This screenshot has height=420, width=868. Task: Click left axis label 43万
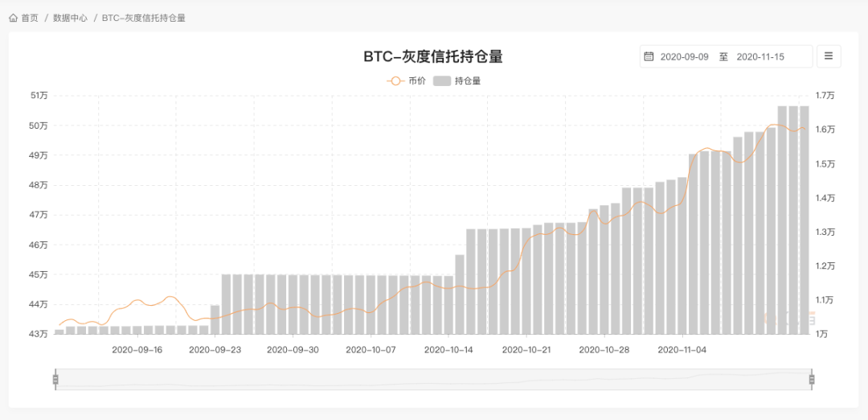pyautogui.click(x=39, y=334)
